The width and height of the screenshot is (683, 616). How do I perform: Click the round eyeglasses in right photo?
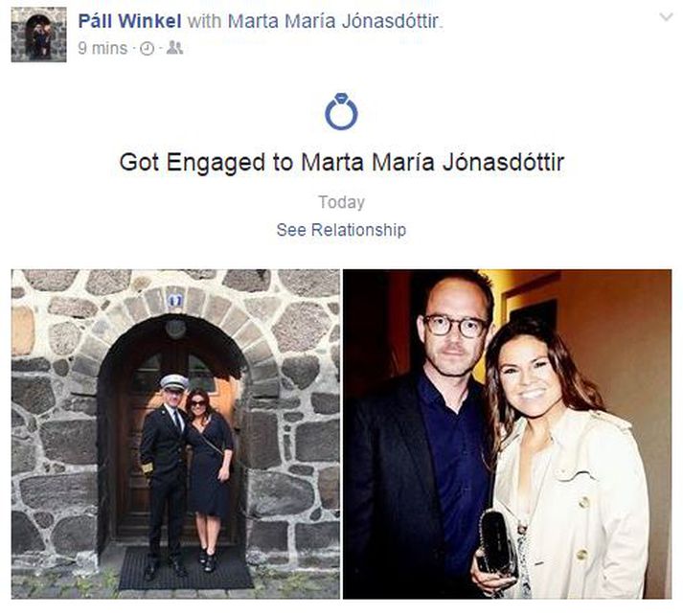tap(455, 326)
